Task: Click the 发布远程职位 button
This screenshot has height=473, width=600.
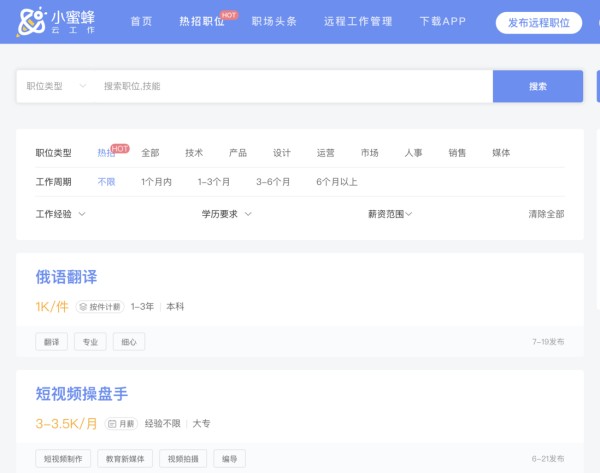Action: click(539, 23)
